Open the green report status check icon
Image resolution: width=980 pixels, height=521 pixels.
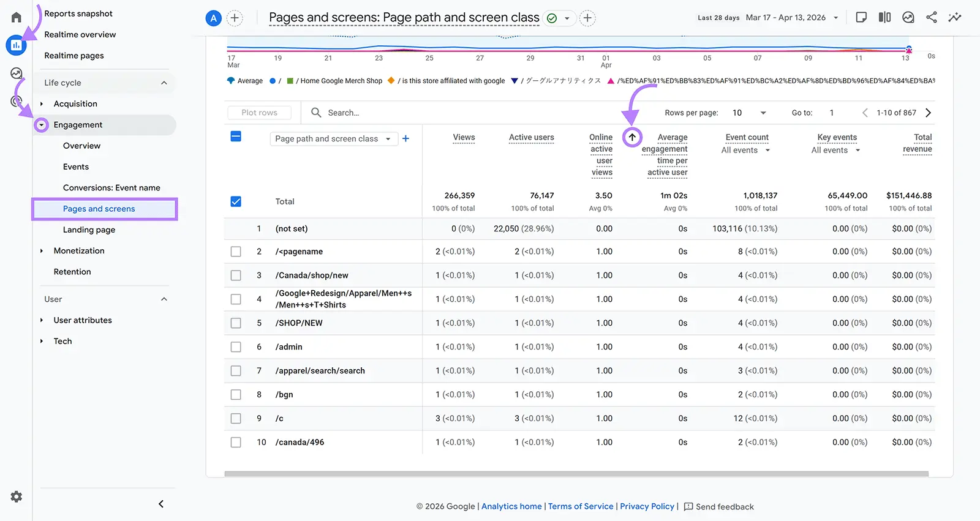point(552,18)
